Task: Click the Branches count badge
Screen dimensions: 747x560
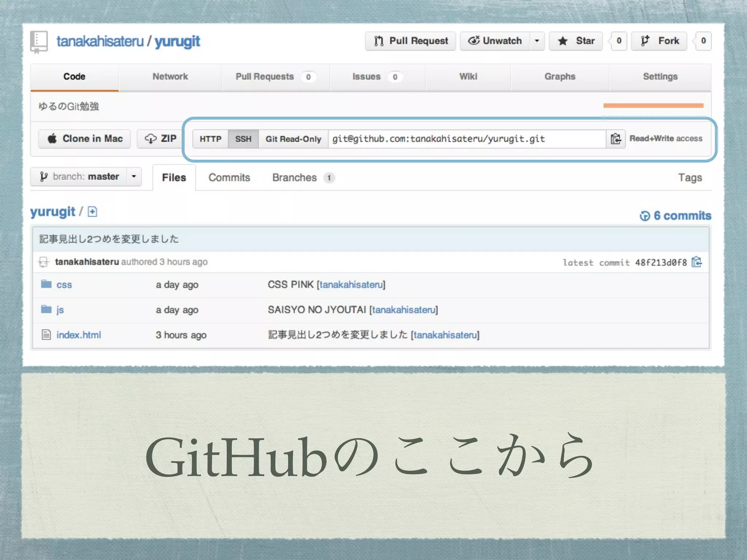Action: coord(329,178)
